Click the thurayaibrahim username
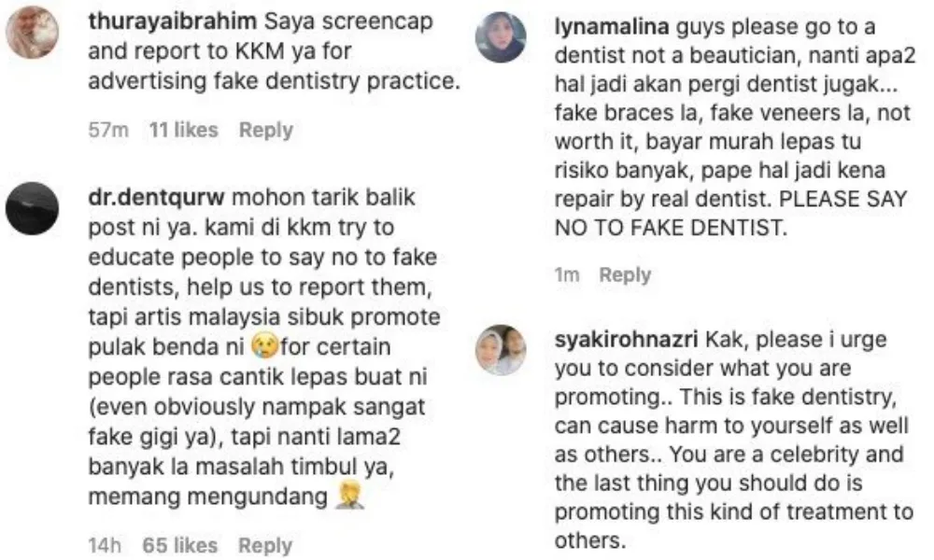Screen dimensions: 934x560 click(x=172, y=21)
